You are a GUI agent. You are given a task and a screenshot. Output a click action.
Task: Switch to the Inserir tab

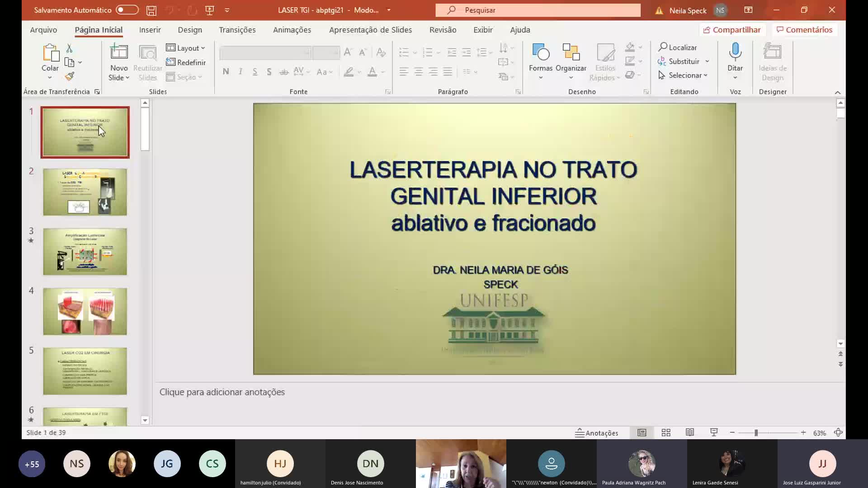pyautogui.click(x=150, y=30)
